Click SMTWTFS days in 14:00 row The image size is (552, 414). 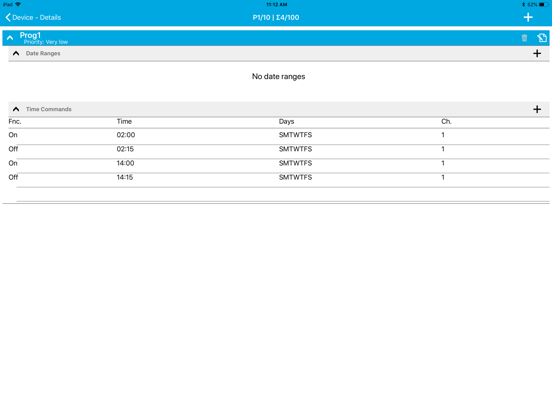pyautogui.click(x=295, y=163)
